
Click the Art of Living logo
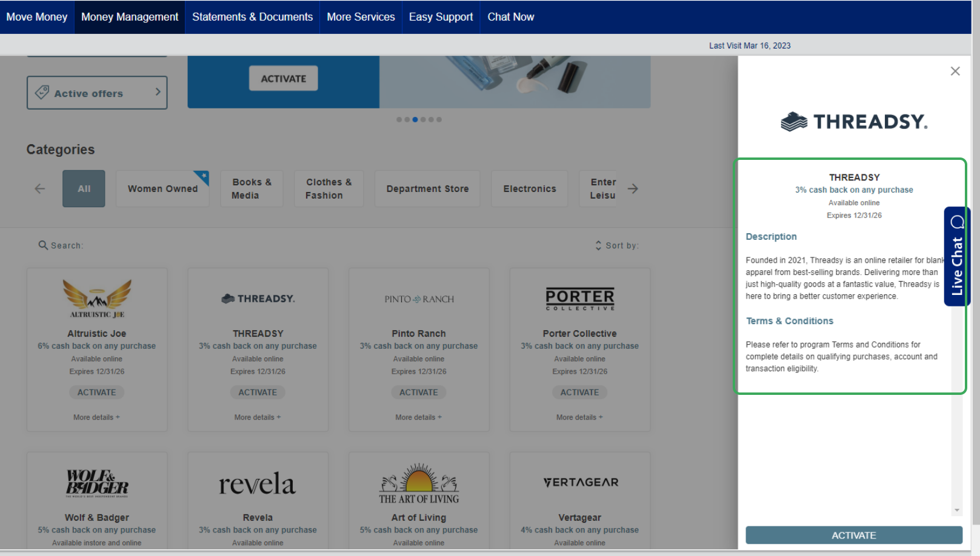[419, 483]
